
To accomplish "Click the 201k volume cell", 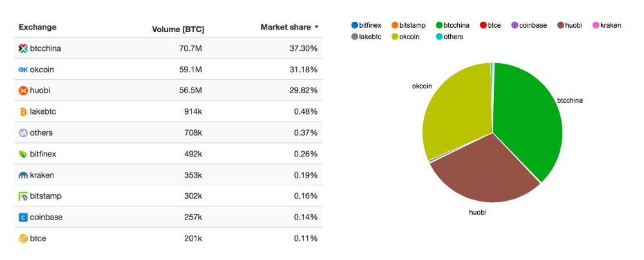I will coord(193,239).
